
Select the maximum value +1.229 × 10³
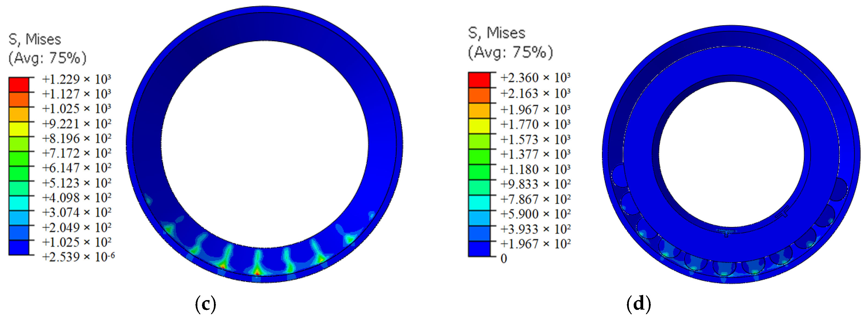tap(76, 79)
